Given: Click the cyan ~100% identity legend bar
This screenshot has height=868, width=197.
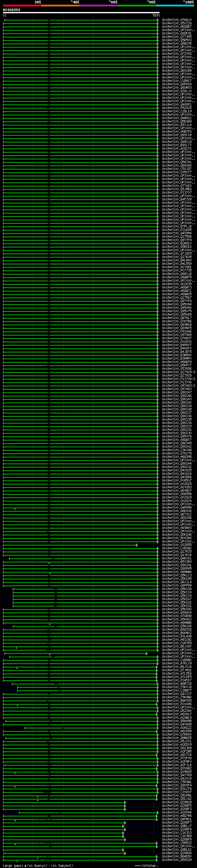Looking at the screenshot, I should point(175,6).
